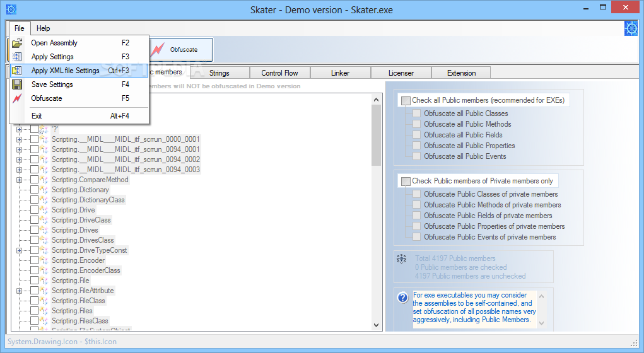Tick Obfuscate all Public Classes
This screenshot has height=353, width=644.
tap(416, 113)
